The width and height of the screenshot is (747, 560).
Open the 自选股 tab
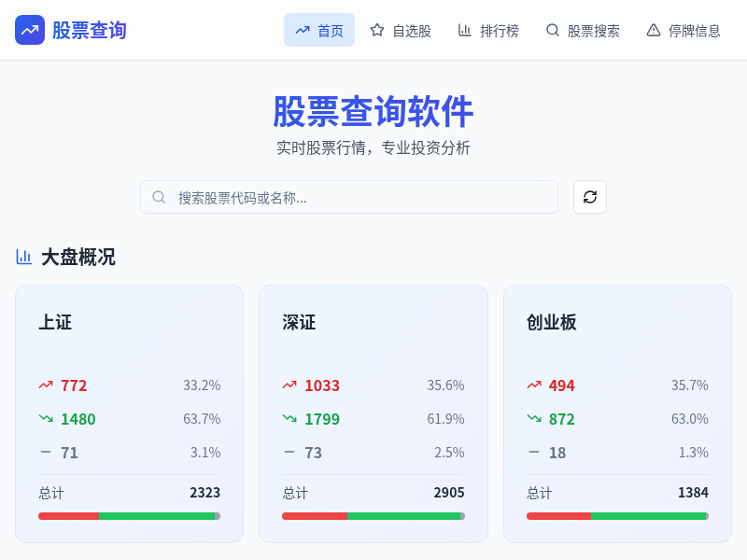pyautogui.click(x=401, y=30)
